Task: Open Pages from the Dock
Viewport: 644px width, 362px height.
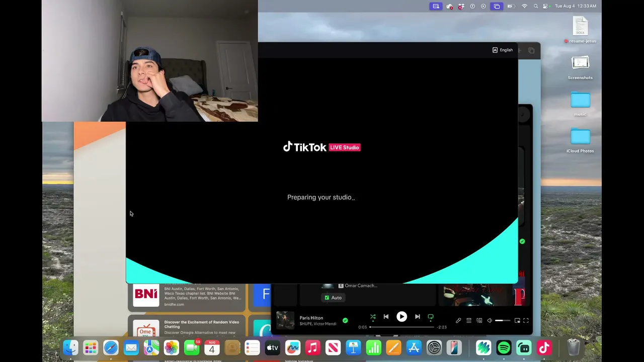Action: [393, 347]
